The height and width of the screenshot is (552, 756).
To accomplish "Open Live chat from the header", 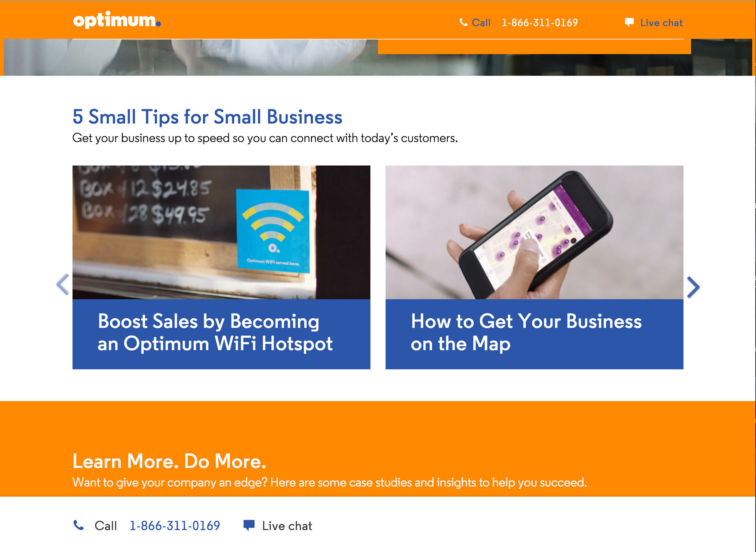I will click(661, 23).
